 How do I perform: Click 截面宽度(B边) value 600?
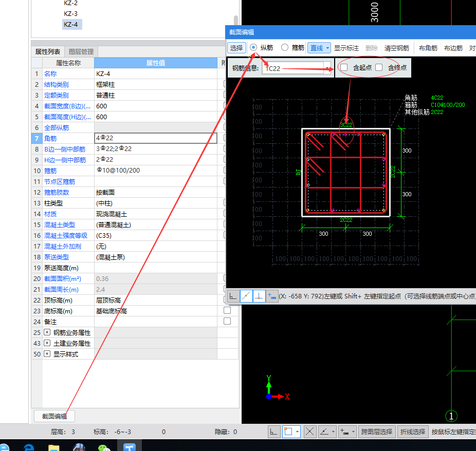point(156,106)
